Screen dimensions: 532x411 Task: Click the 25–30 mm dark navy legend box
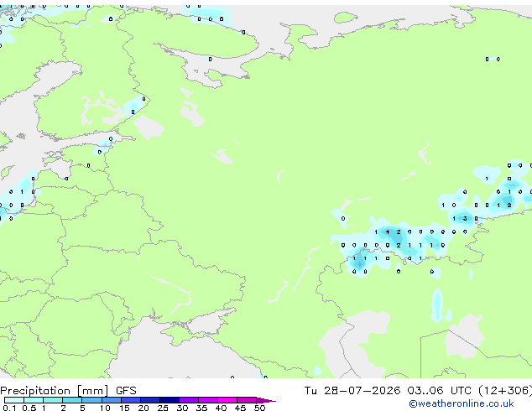tap(170, 400)
